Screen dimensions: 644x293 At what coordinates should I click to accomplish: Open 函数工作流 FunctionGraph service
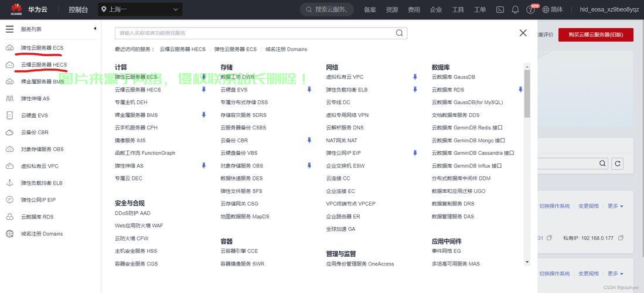[145, 153]
